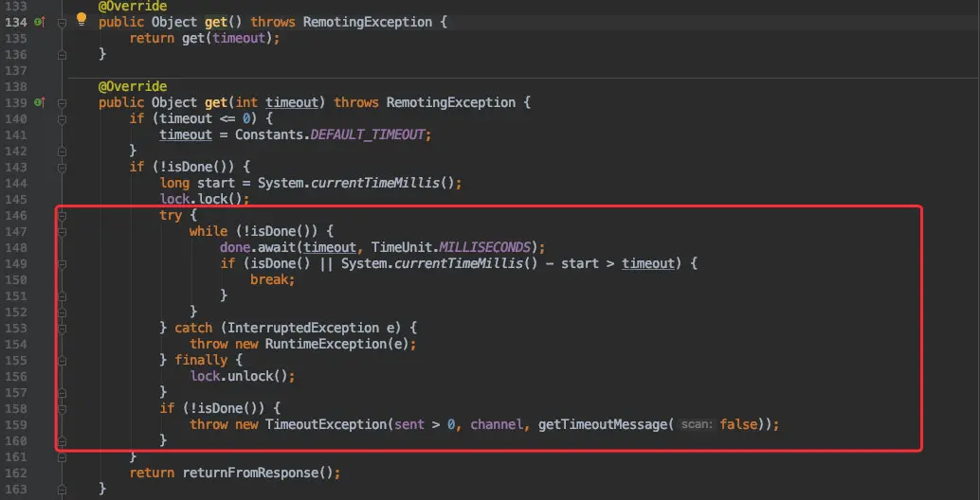
Task: Click the fold end marker on line 136
Action: click(x=62, y=55)
